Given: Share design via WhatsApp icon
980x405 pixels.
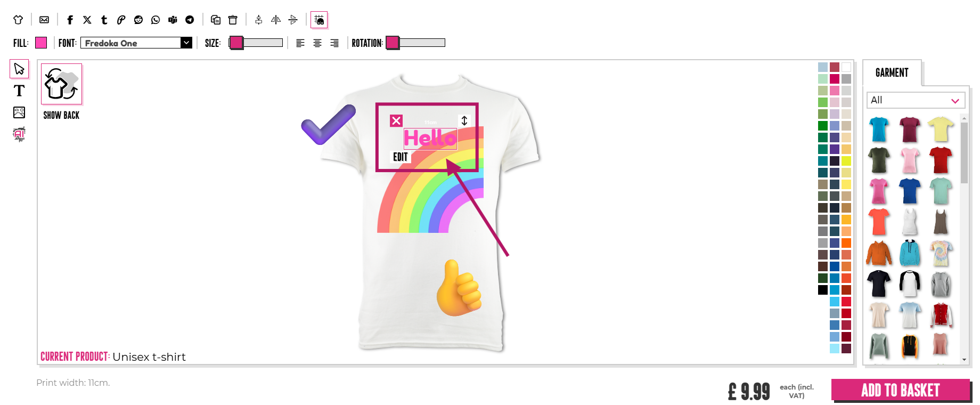Looking at the screenshot, I should tap(156, 20).
